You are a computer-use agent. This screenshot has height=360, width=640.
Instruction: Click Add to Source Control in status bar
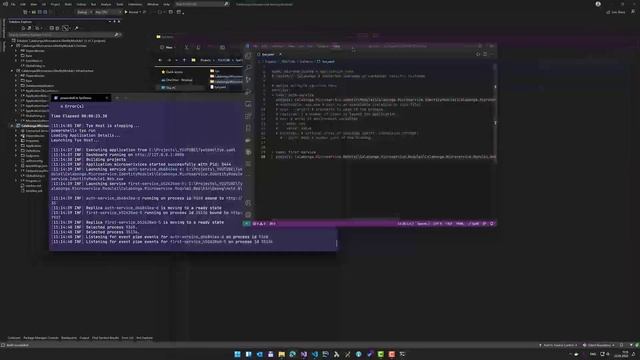coord(558,345)
